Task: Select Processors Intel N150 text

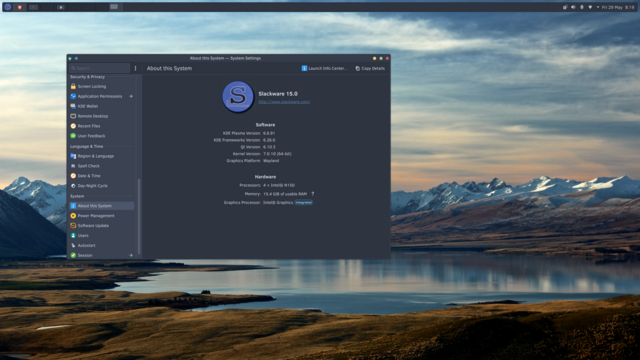Action: coord(279,185)
